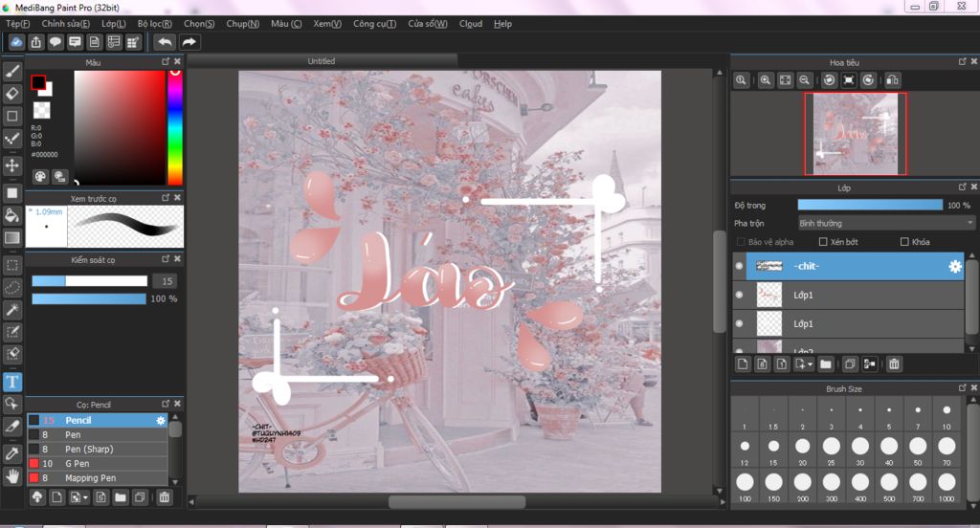Viewport: 980px width, 528px height.
Task: Open the Bộ lọc menu
Action: pos(154,23)
